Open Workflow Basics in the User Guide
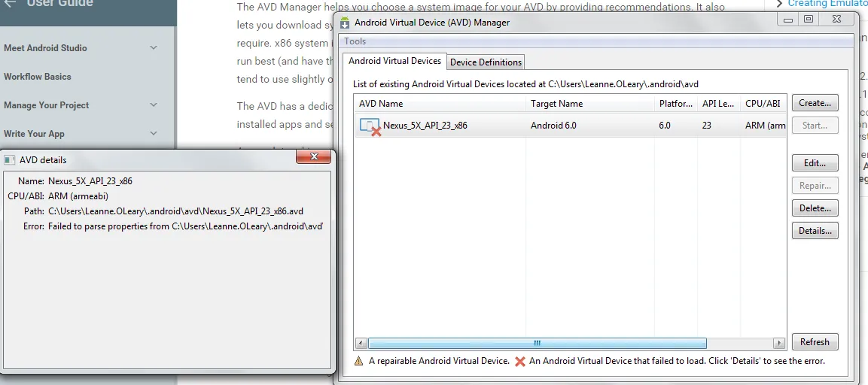Image resolution: width=868 pixels, height=385 pixels. pos(38,77)
